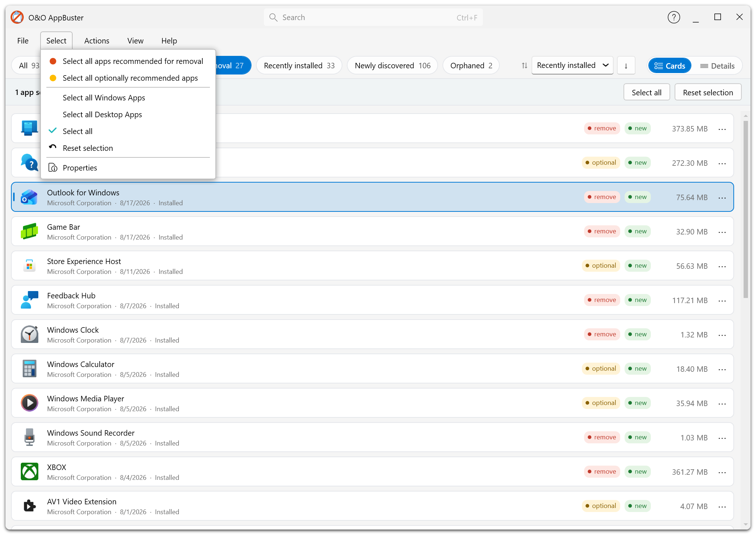Switch to Cards view
The image size is (756, 535).
point(669,66)
